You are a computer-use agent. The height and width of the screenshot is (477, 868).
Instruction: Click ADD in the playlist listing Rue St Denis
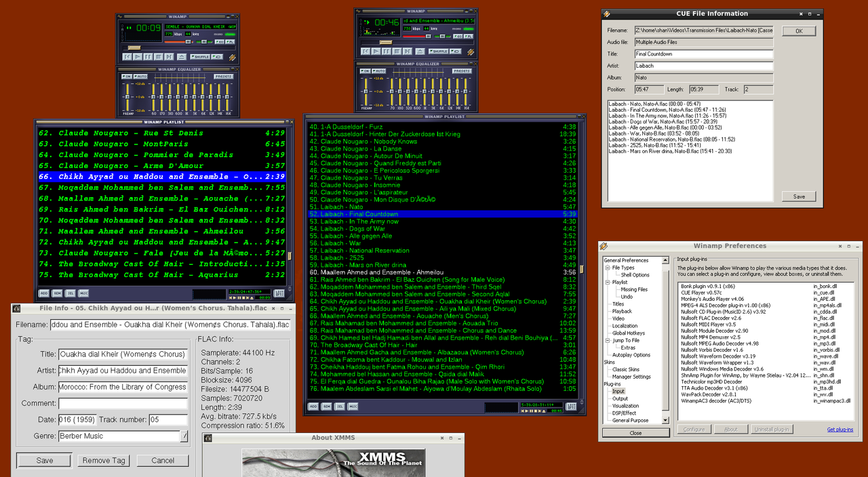pyautogui.click(x=43, y=293)
